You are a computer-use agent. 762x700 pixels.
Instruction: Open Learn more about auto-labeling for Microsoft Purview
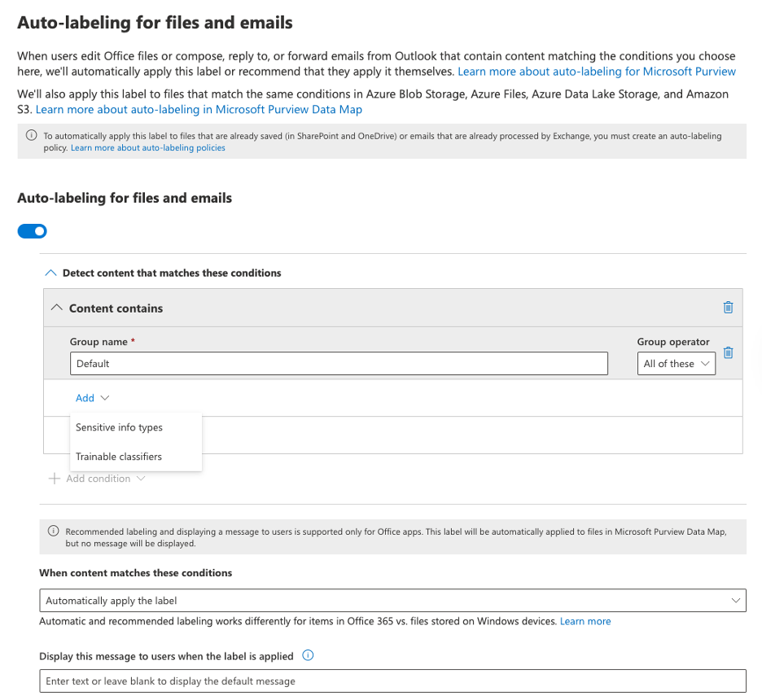596,72
